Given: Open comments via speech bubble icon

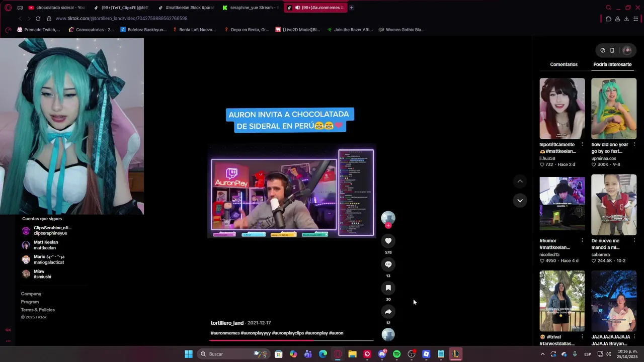Looking at the screenshot, I should click(388, 264).
